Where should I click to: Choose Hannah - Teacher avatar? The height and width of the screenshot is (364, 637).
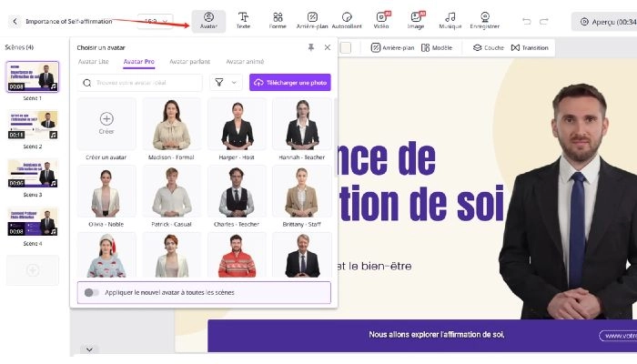(302, 125)
